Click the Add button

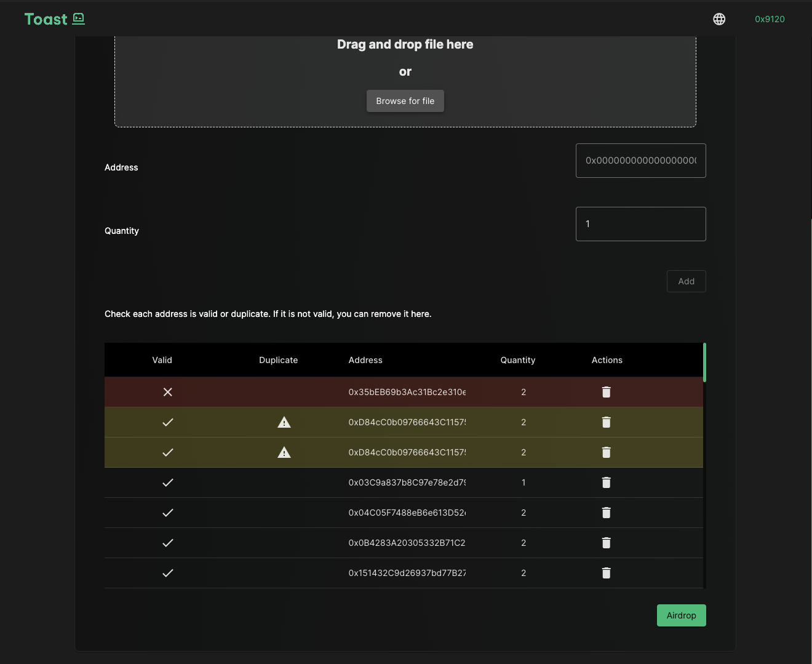pos(687,281)
